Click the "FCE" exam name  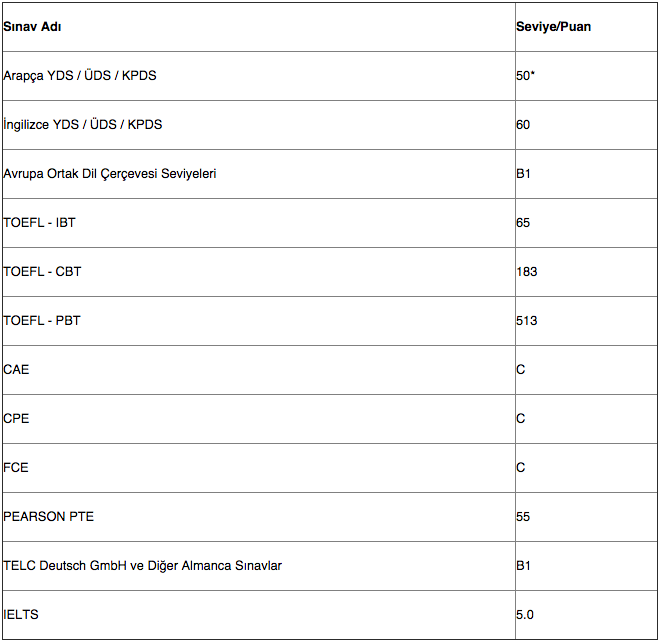tap(16, 468)
